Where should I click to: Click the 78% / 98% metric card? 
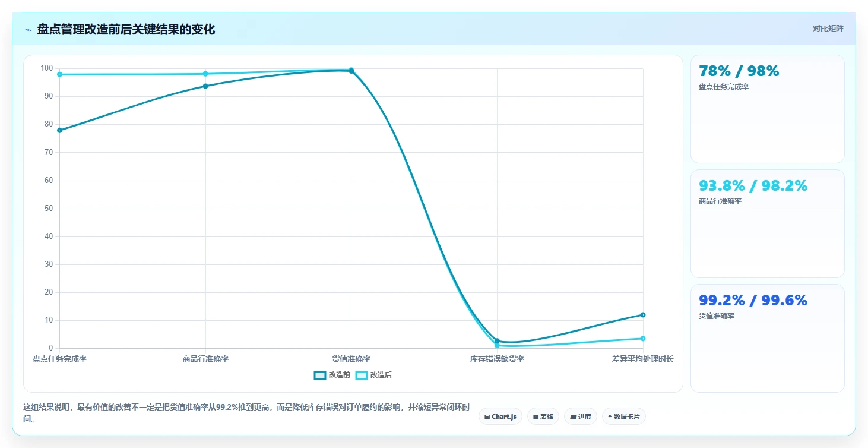767,109
